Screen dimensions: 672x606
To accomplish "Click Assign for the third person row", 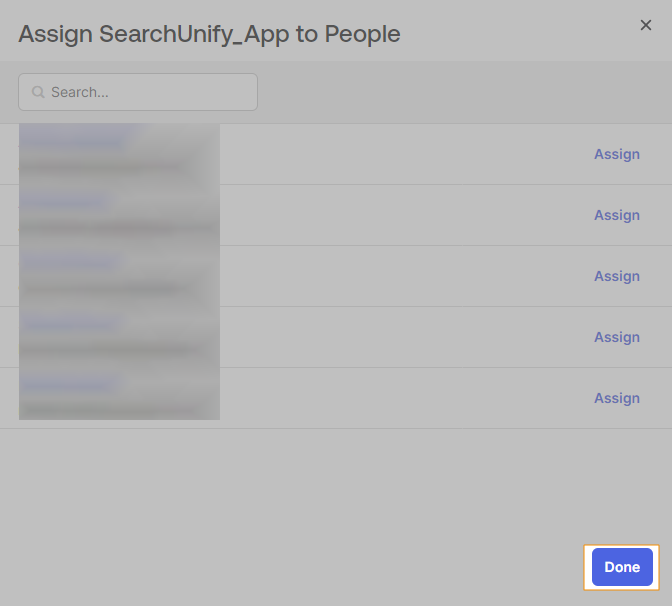I will [616, 276].
